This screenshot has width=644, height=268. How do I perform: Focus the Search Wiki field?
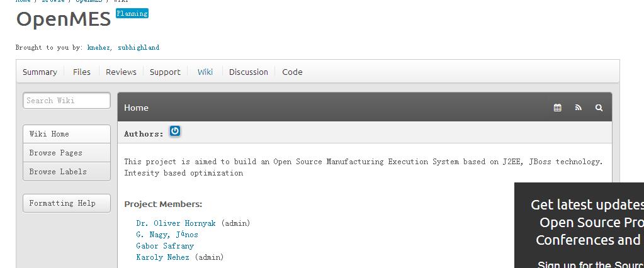coord(67,101)
